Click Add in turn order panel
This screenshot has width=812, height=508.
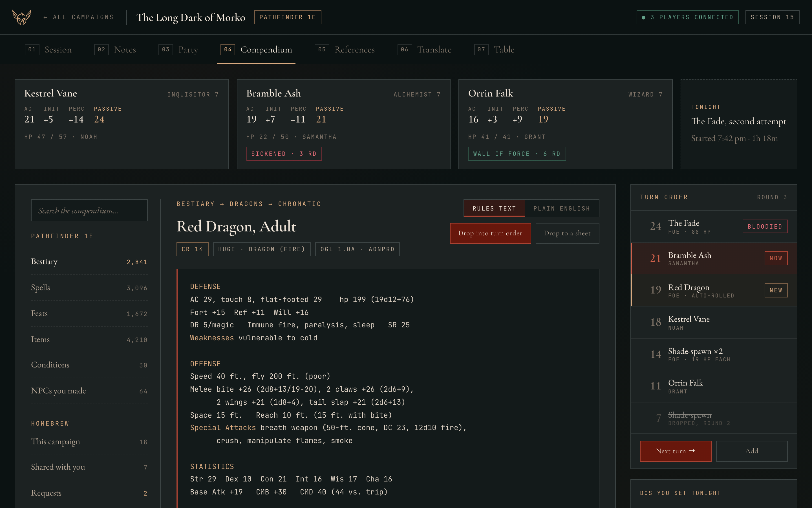point(752,451)
